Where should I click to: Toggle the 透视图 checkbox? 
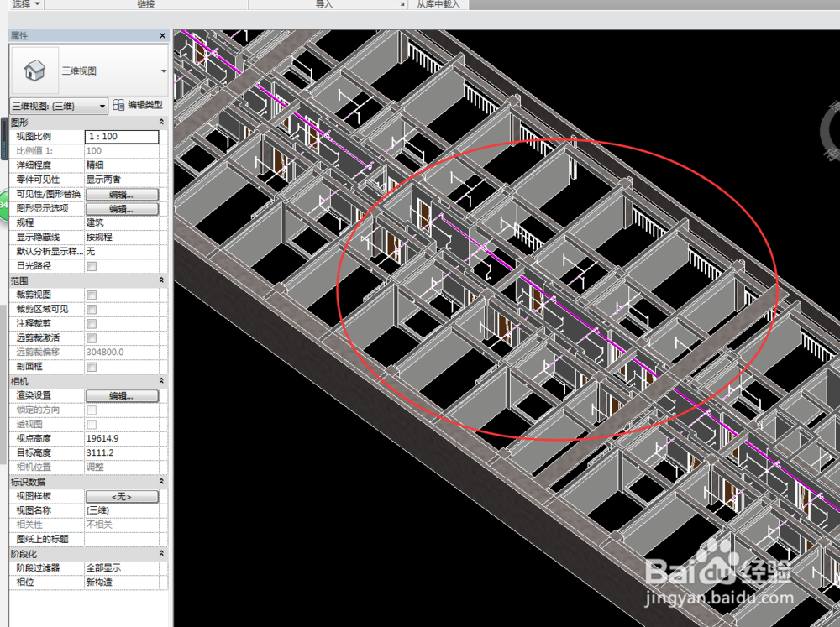pyautogui.click(x=92, y=425)
